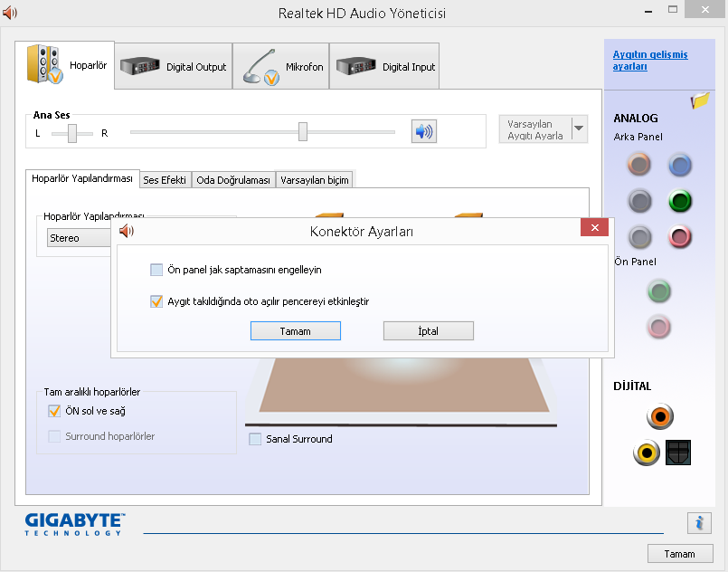The height and width of the screenshot is (572, 728).
Task: Switch to the Digital Output tab
Action: (x=173, y=66)
